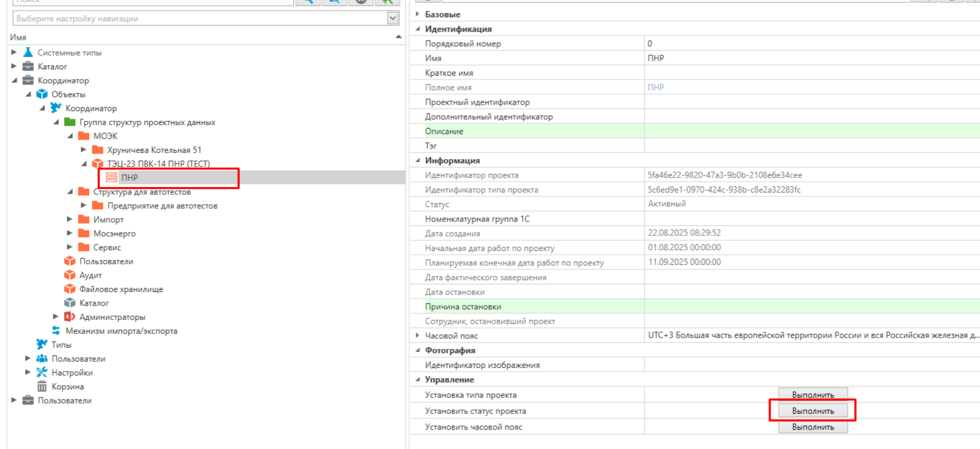Image resolution: width=980 pixels, height=449 pixels.
Task: Click the green folder icon of project data group
Action: click(70, 122)
